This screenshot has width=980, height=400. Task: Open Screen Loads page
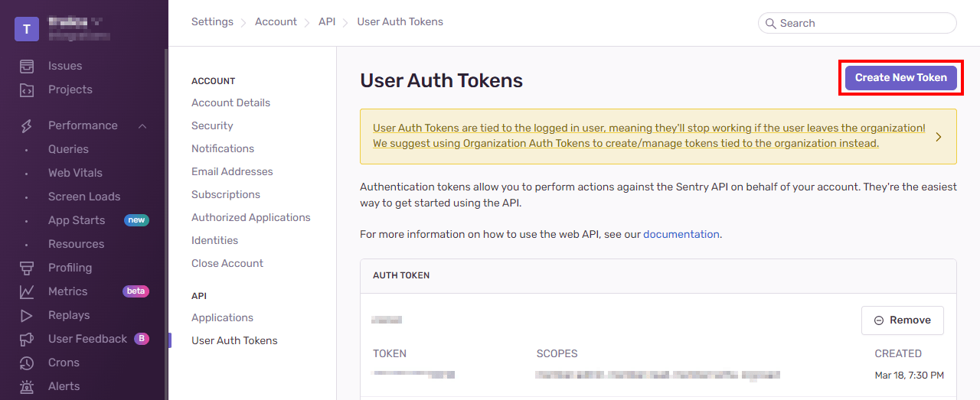point(84,197)
